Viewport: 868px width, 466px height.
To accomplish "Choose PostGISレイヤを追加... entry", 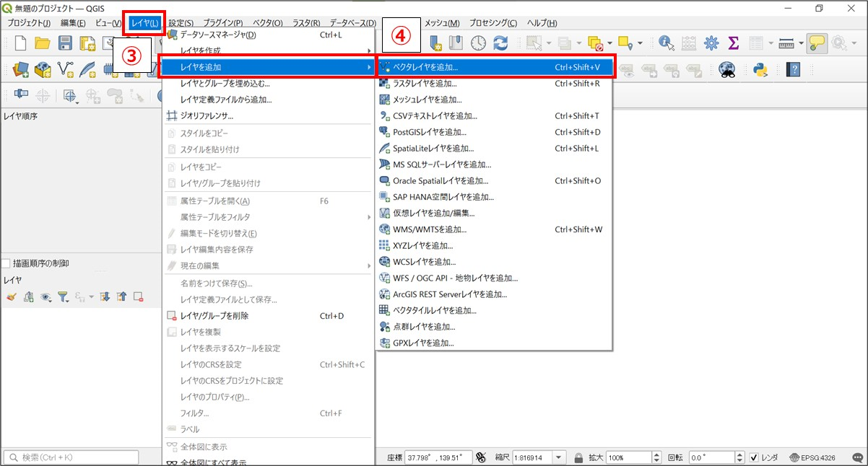I will point(495,132).
